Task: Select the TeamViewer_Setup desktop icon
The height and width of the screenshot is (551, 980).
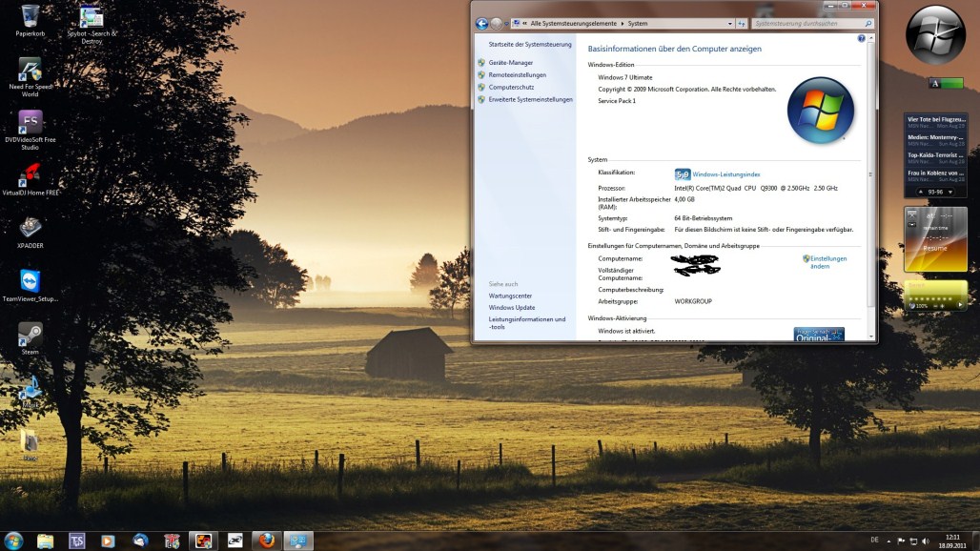Action: (x=31, y=281)
